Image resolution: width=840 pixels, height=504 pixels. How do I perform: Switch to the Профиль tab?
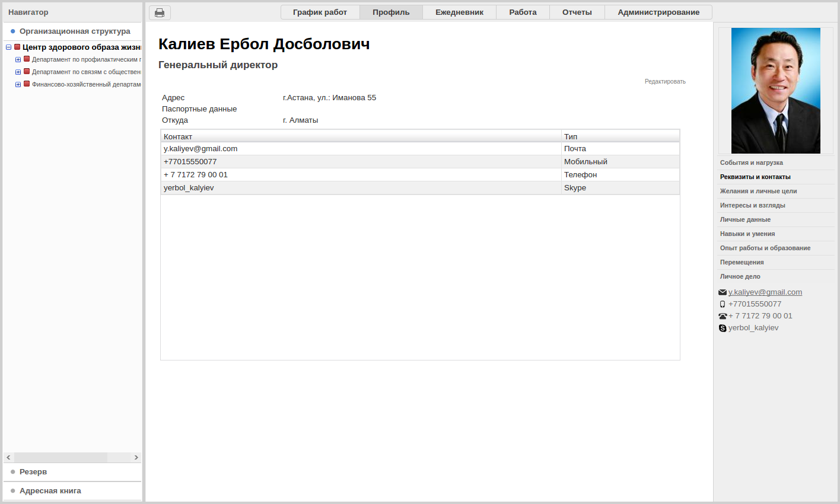tap(391, 12)
